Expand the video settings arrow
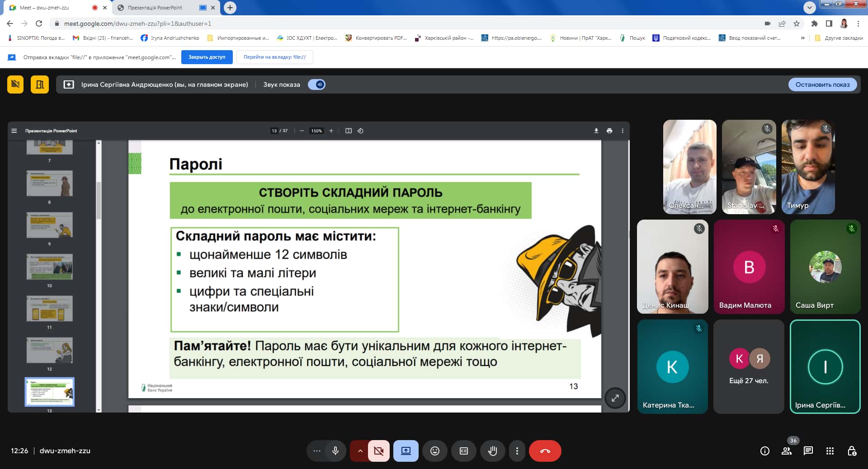The width and height of the screenshot is (868, 469). click(x=360, y=451)
